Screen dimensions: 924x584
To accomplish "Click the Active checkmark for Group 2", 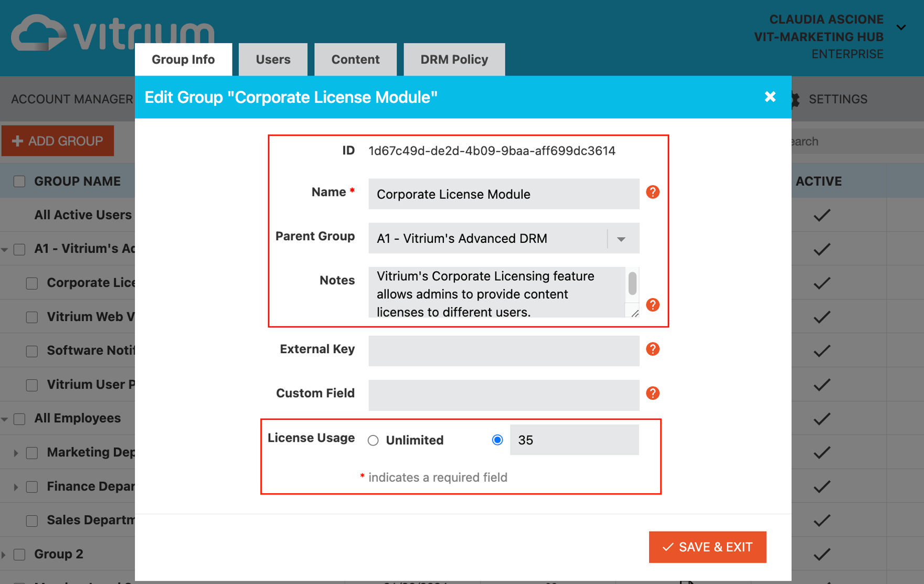I will (x=822, y=554).
